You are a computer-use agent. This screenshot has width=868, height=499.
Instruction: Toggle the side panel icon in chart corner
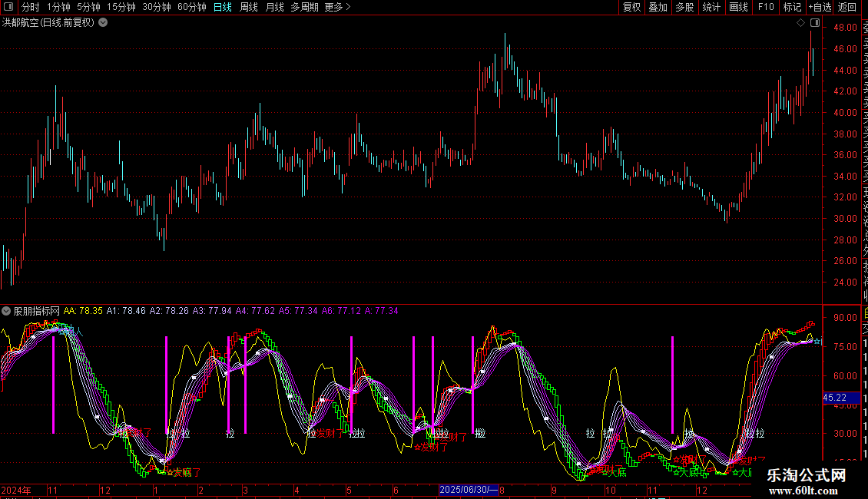coord(815,23)
